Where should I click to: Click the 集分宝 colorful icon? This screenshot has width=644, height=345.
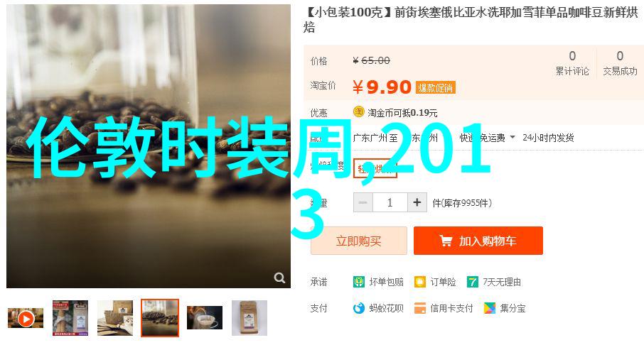(x=490, y=308)
